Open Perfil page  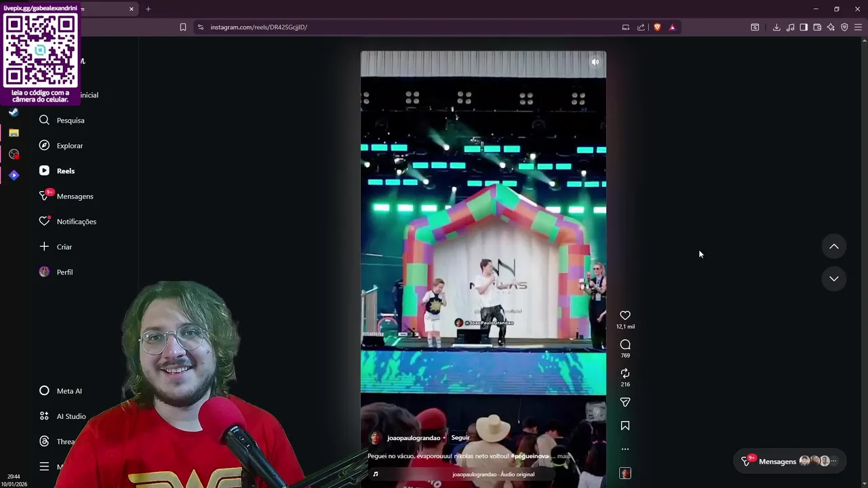click(x=56, y=272)
